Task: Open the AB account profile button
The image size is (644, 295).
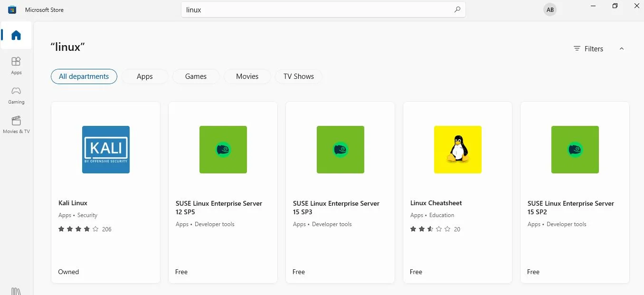Action: (x=550, y=10)
